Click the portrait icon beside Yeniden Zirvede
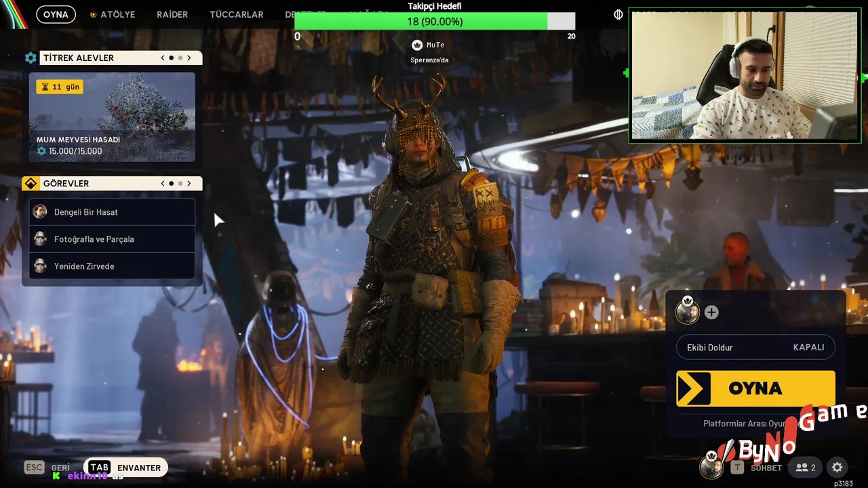Screen dimensions: 868x488 (x=40, y=266)
